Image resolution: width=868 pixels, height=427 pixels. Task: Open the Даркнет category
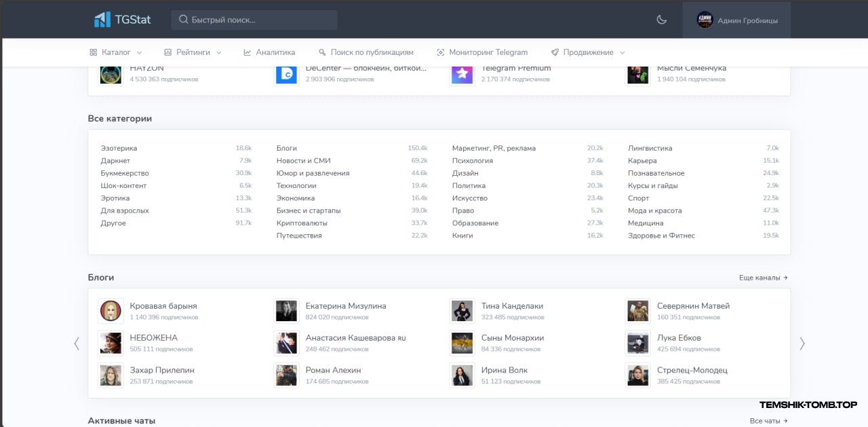point(115,161)
